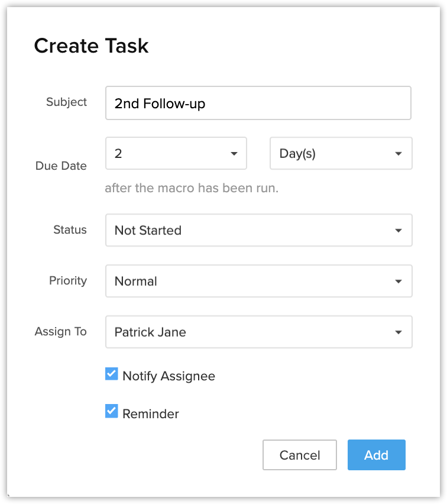Click the caret arrow beside Day(s)
Image resolution: width=447 pixels, height=504 pixels.
(399, 154)
